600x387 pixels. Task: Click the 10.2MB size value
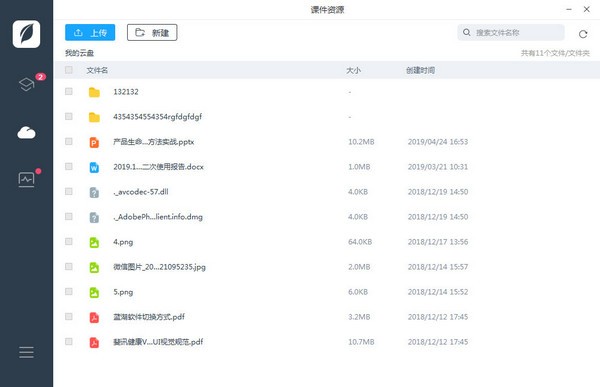point(361,142)
